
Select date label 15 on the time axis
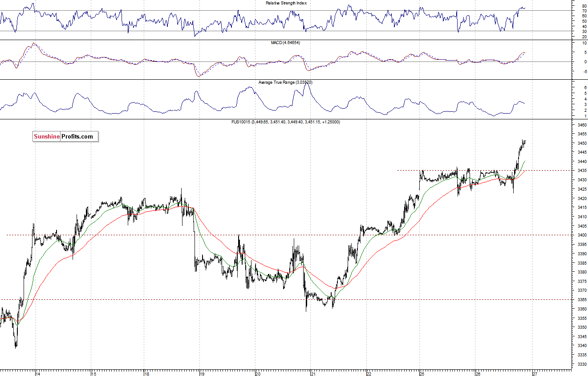pos(93,373)
